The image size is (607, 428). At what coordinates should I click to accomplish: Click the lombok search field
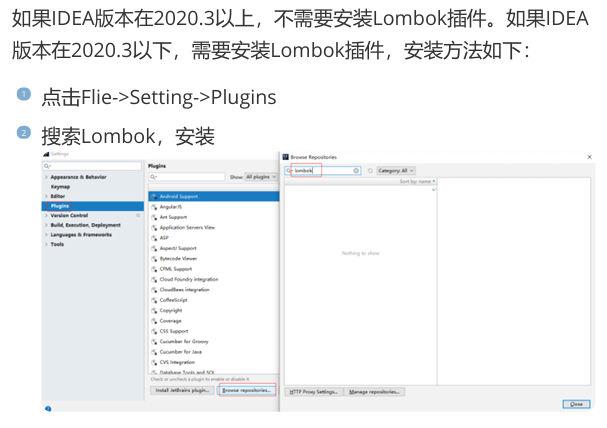point(323,171)
